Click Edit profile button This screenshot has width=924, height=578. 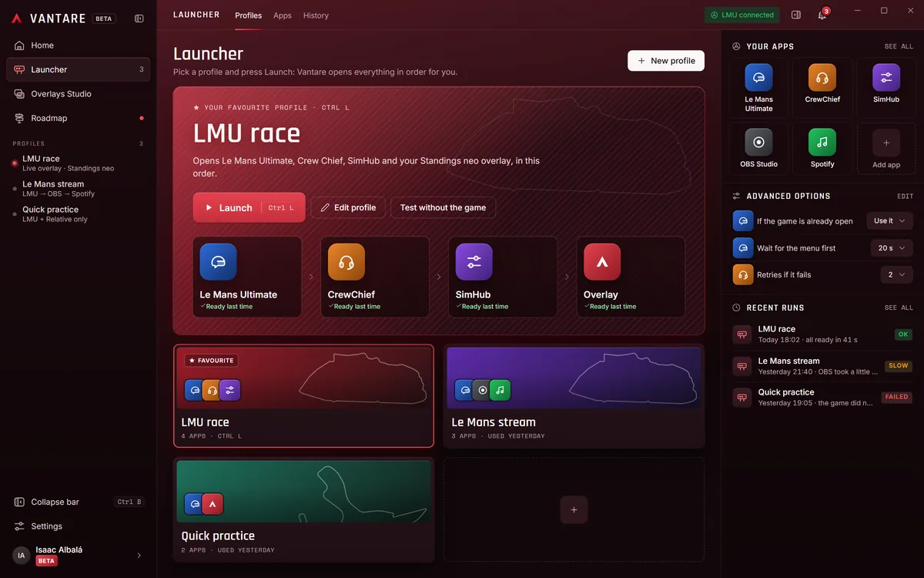(x=348, y=207)
